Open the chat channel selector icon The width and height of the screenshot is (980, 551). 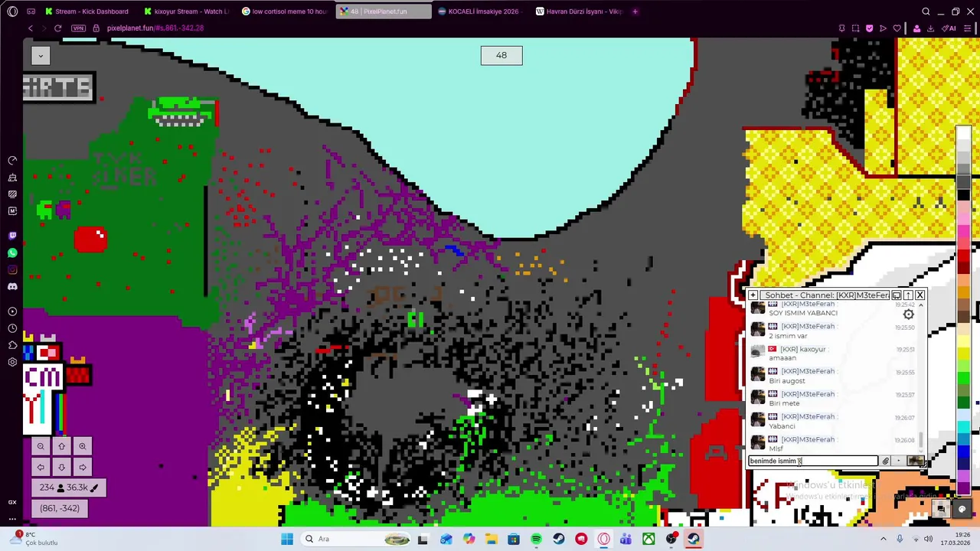(897, 295)
